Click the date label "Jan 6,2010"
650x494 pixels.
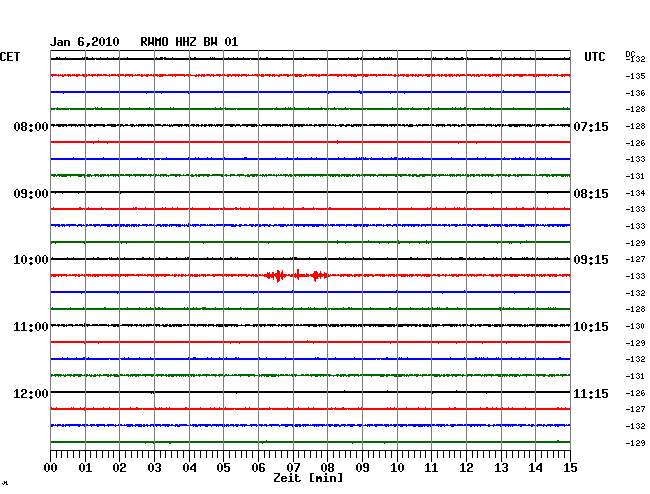85,42
